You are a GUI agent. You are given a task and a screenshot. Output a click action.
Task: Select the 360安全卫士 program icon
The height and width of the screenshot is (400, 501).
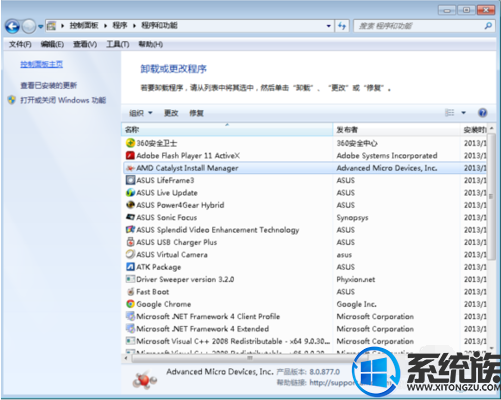pyautogui.click(x=130, y=143)
